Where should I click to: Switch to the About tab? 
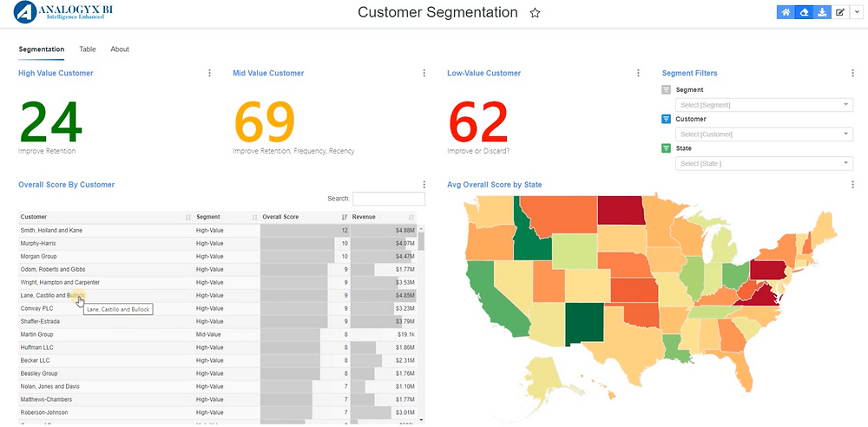(x=120, y=49)
